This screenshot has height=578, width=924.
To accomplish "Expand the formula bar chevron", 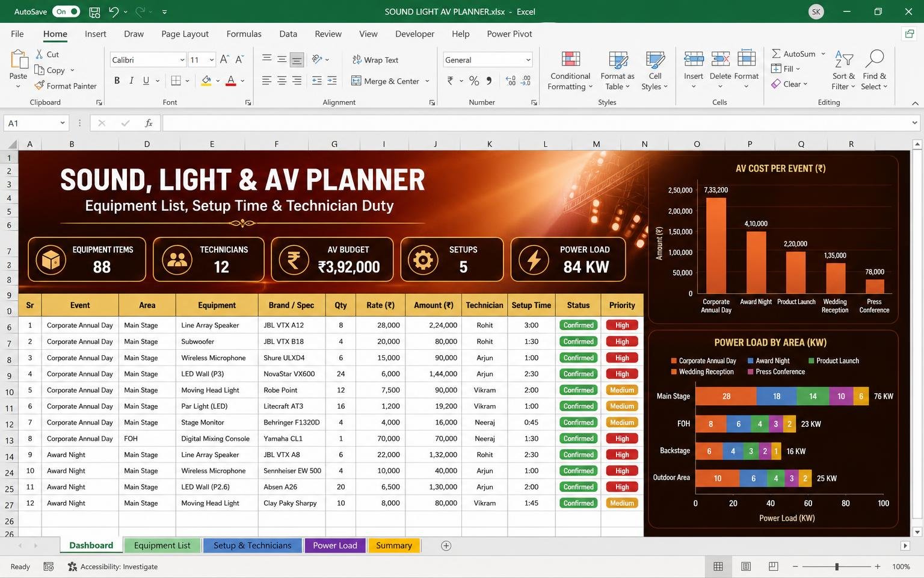I will tap(914, 123).
